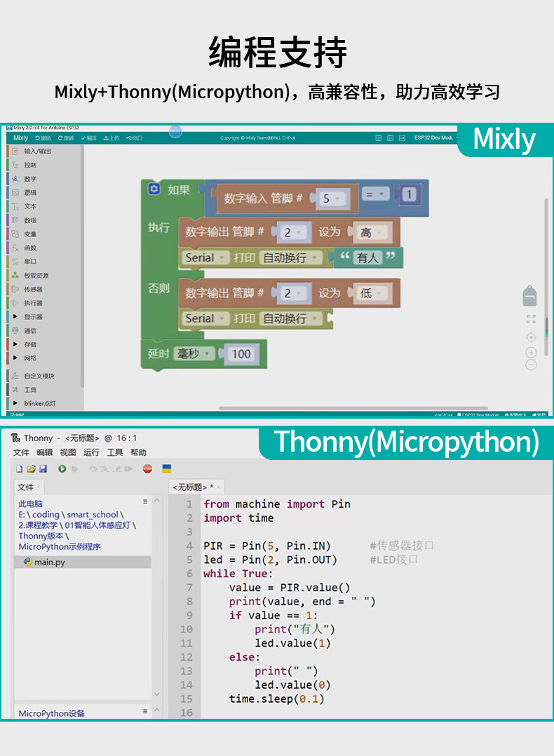Open the 执行器 block category in Mixly
This screenshot has width=554, height=756.
[33, 303]
